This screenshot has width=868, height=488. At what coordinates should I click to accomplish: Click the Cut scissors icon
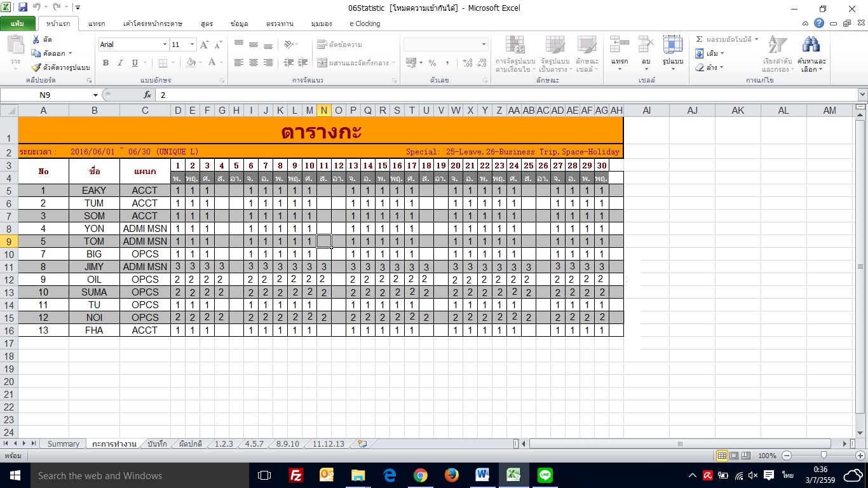36,40
